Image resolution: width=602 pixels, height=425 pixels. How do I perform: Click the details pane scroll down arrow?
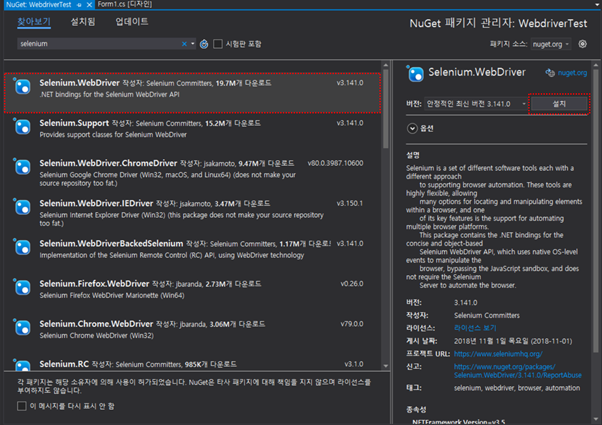coord(595,419)
